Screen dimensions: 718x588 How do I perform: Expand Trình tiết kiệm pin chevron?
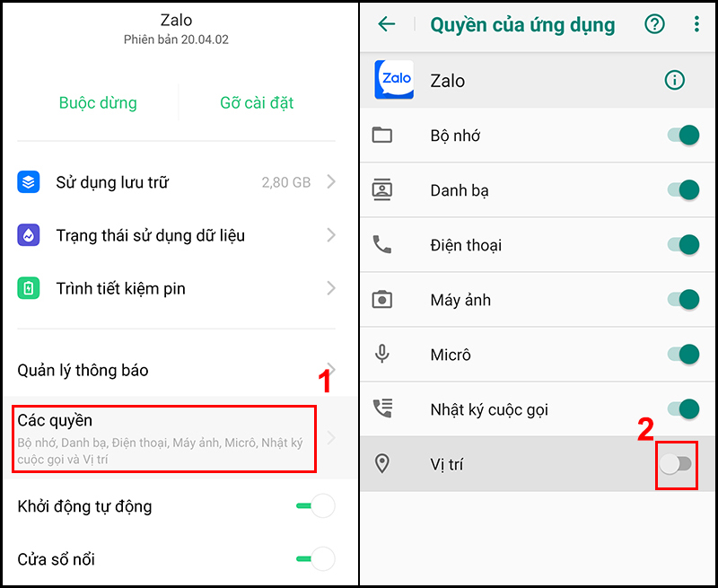tap(331, 288)
